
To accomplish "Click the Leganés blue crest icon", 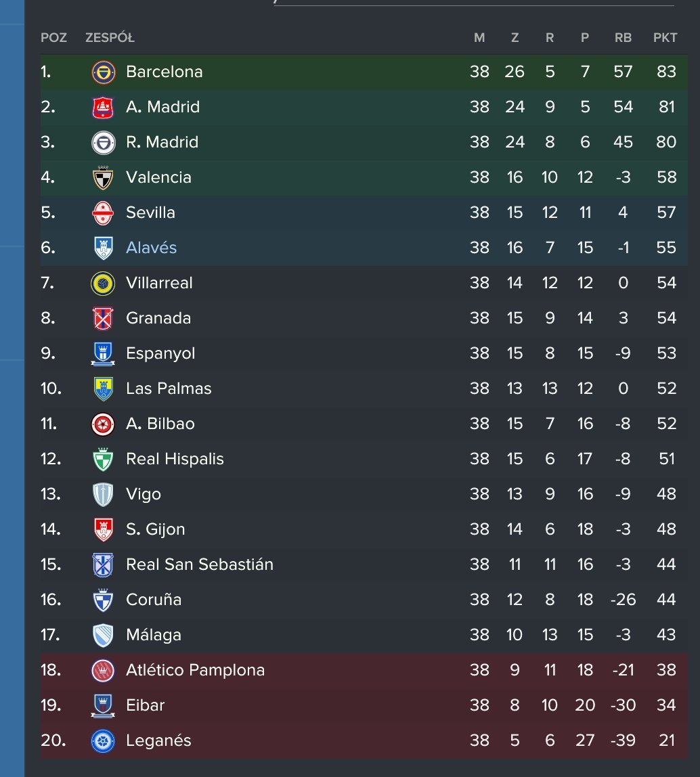I will click(103, 741).
